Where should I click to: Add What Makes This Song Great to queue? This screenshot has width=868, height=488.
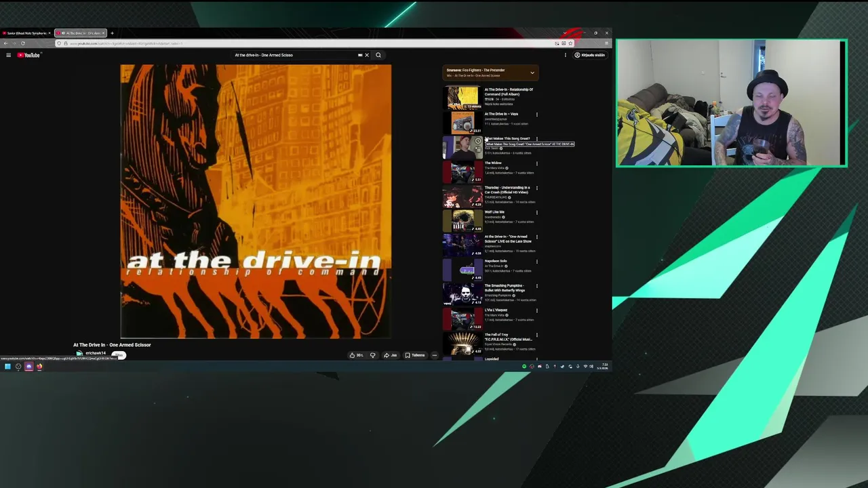pyautogui.click(x=477, y=148)
